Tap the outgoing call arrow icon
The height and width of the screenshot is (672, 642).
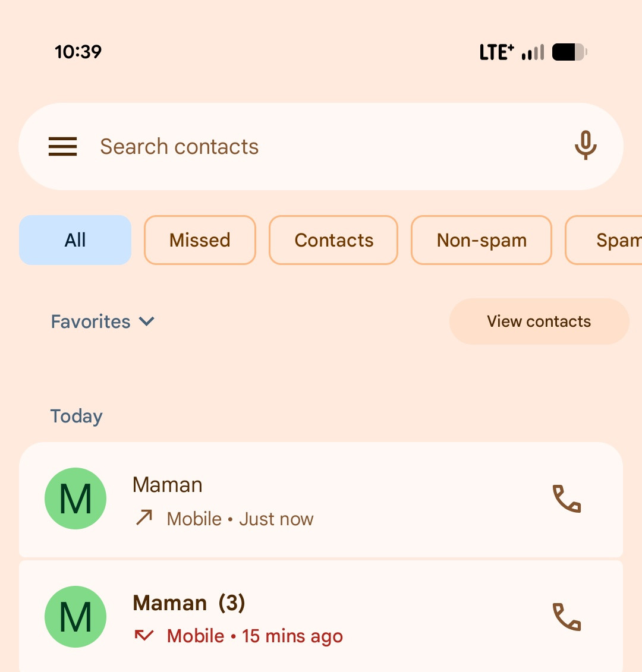coord(144,518)
